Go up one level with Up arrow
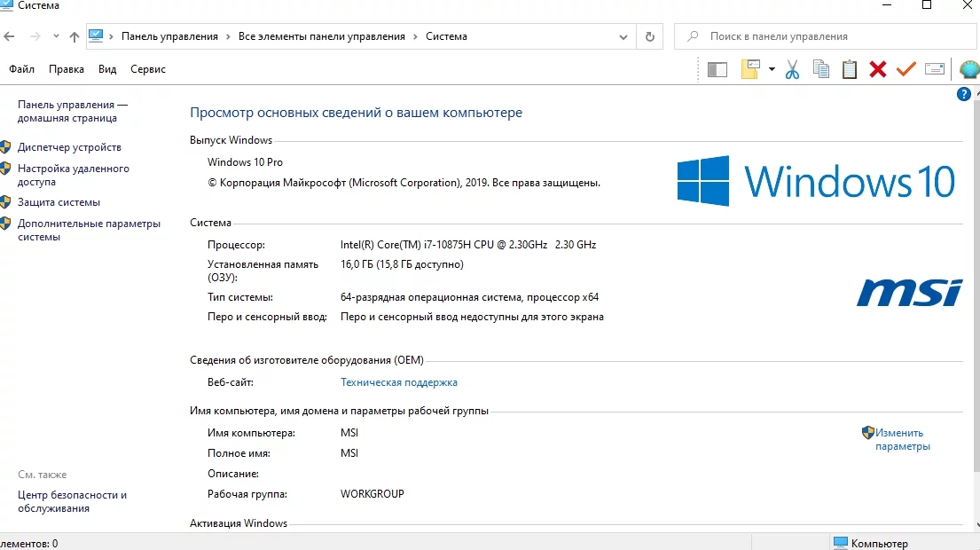980x550 pixels. [x=74, y=36]
